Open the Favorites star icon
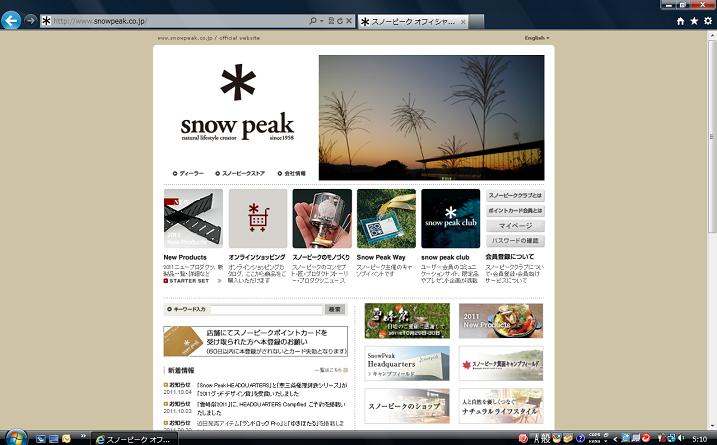 tap(694, 21)
